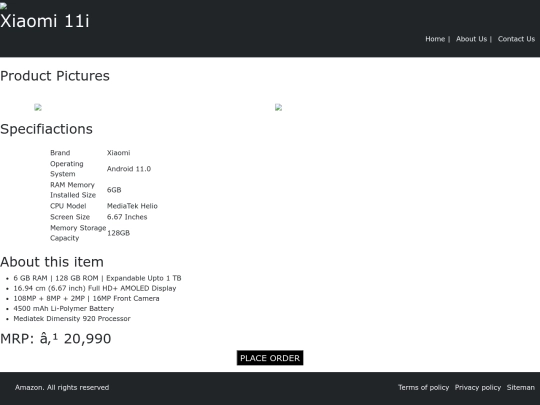540x405 pixels.
Task: Click the Xiaomi 11i page title
Action: click(x=45, y=21)
